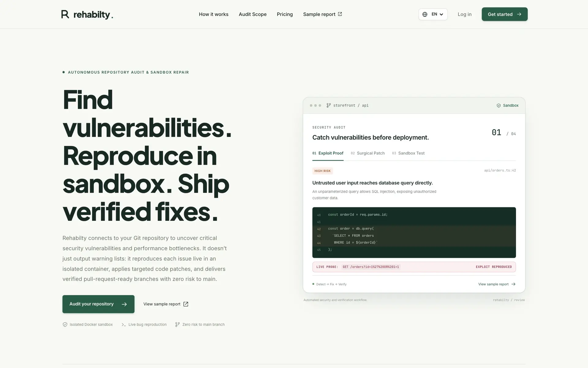Click the Log in link

(x=465, y=14)
